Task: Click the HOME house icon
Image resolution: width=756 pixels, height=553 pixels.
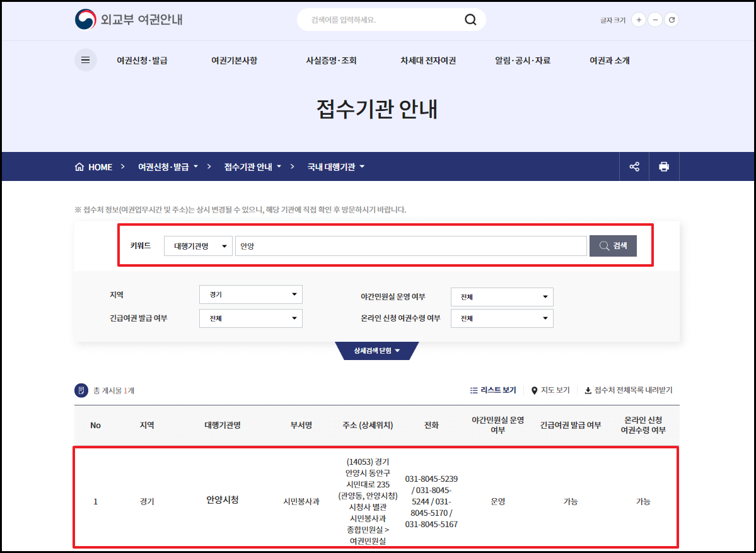Action: click(x=78, y=166)
